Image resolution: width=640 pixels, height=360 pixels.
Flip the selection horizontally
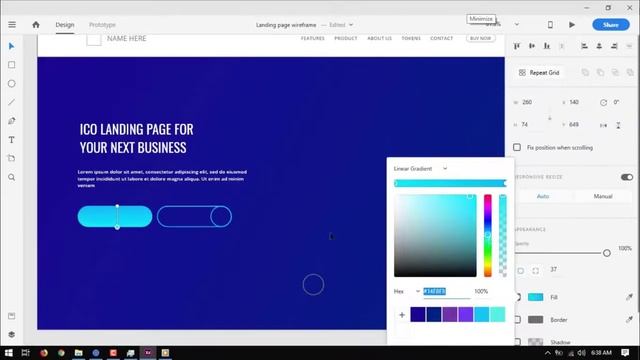coord(603,125)
